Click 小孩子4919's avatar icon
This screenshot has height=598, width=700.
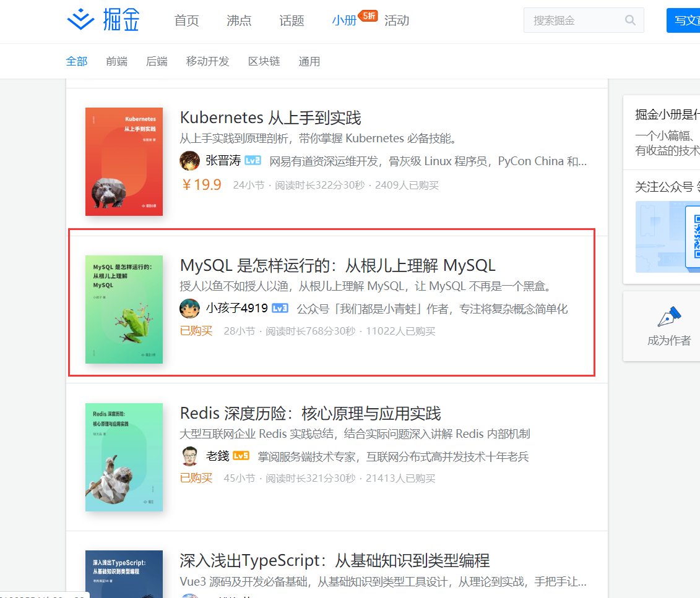click(190, 309)
